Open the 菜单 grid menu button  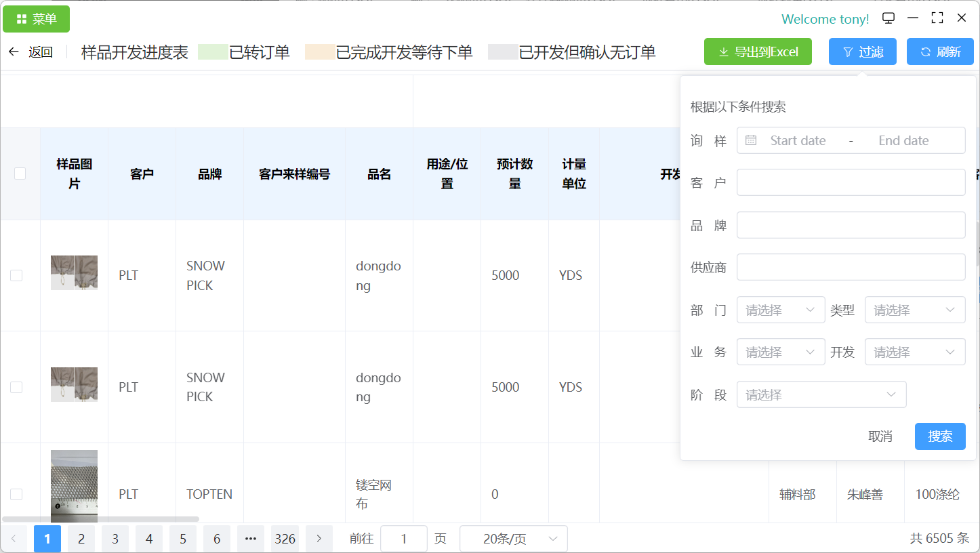tap(37, 19)
